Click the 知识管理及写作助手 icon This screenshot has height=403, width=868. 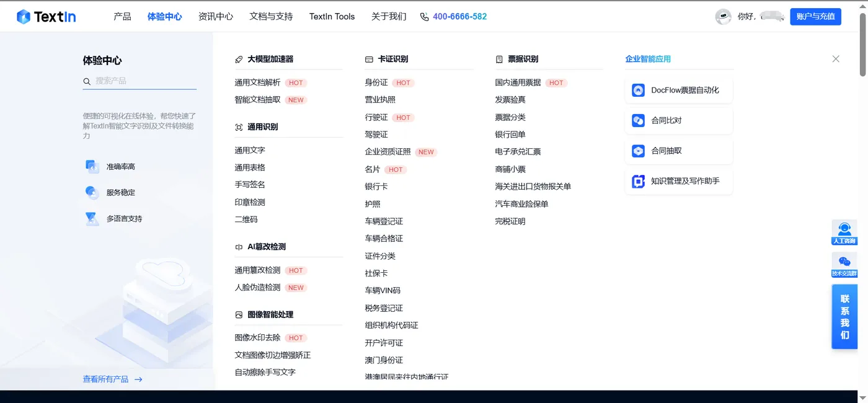[x=638, y=181]
